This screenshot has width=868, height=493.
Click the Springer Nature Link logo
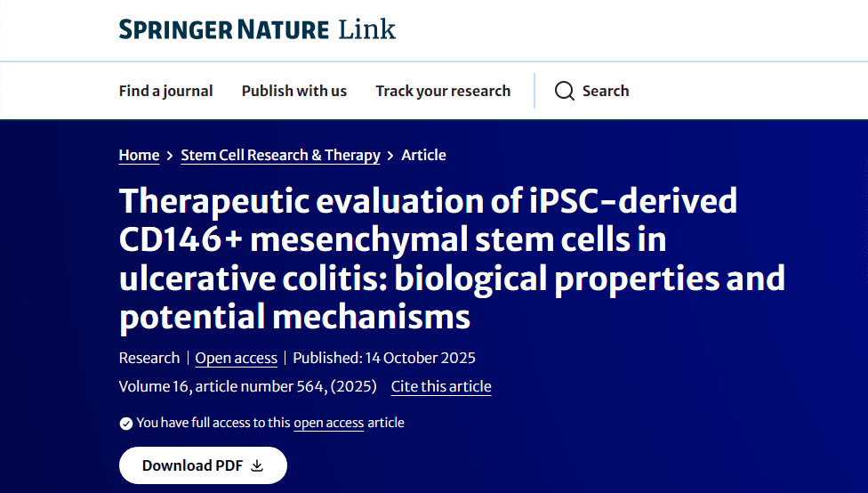[x=257, y=29]
